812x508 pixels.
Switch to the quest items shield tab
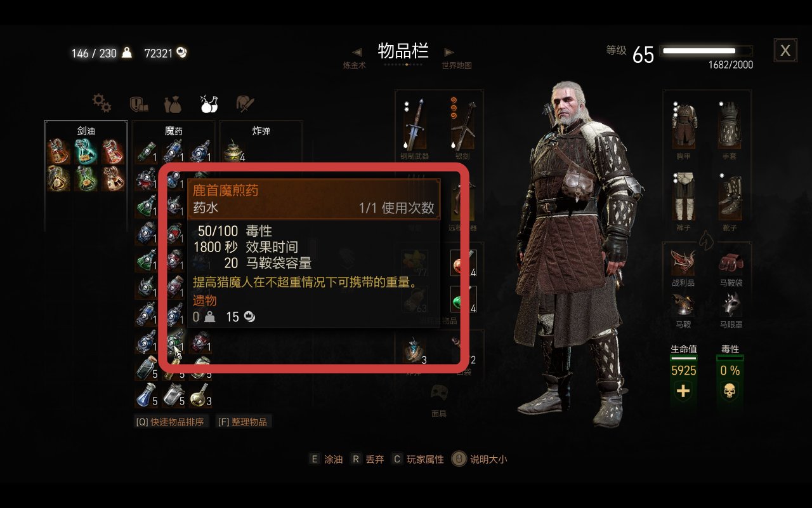coord(138,103)
